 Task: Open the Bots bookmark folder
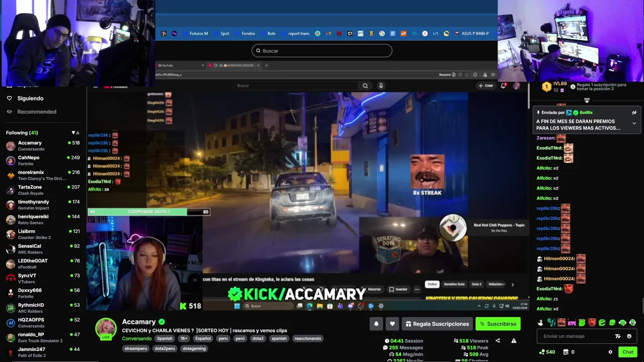click(268, 34)
